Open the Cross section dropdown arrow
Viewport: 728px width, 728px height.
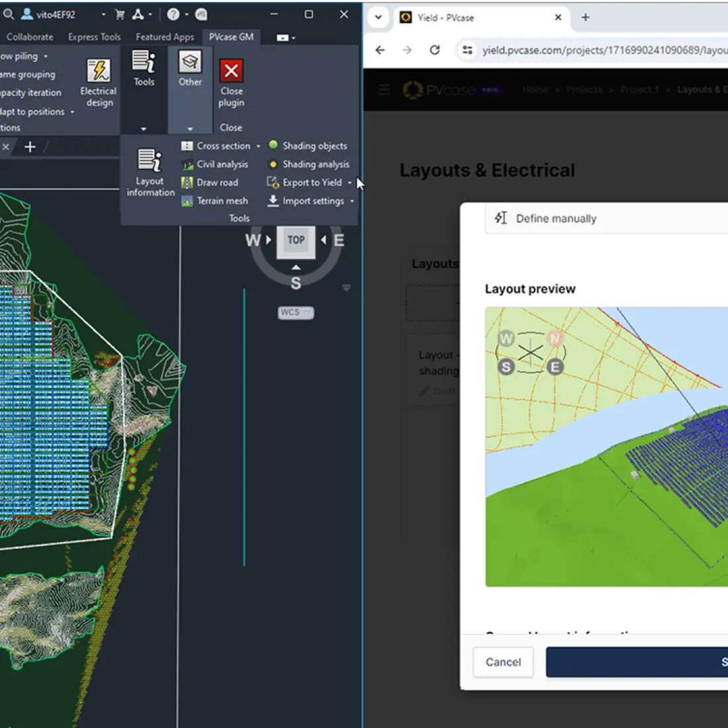click(258, 146)
